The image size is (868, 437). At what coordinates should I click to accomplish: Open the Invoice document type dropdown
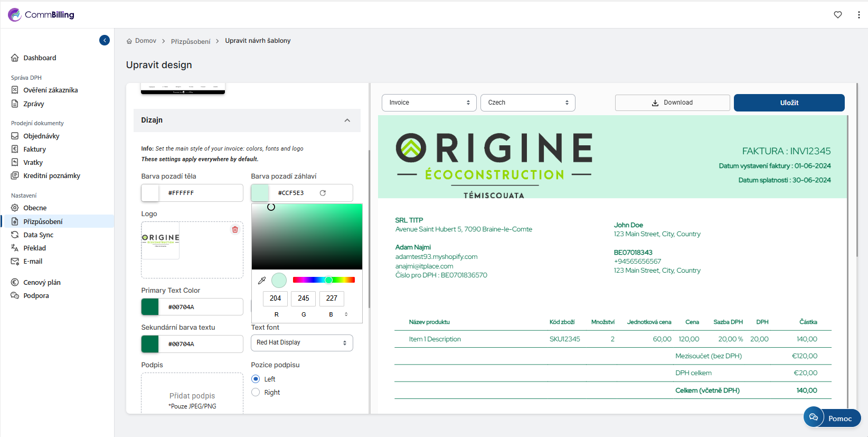(x=429, y=103)
